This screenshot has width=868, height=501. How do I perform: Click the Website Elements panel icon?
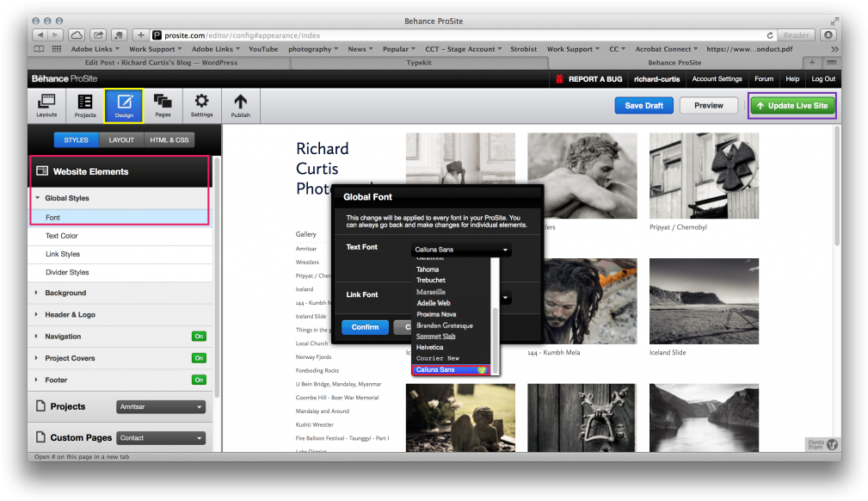click(42, 171)
